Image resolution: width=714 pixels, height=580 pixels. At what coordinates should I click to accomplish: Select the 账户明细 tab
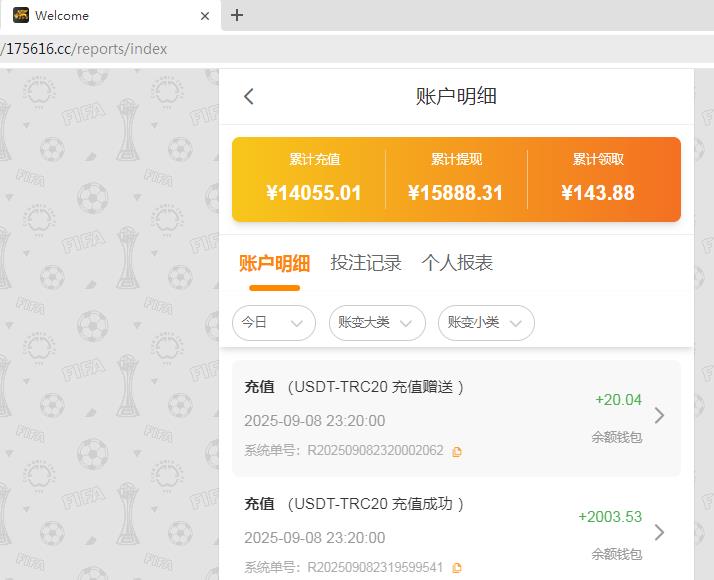[274, 263]
